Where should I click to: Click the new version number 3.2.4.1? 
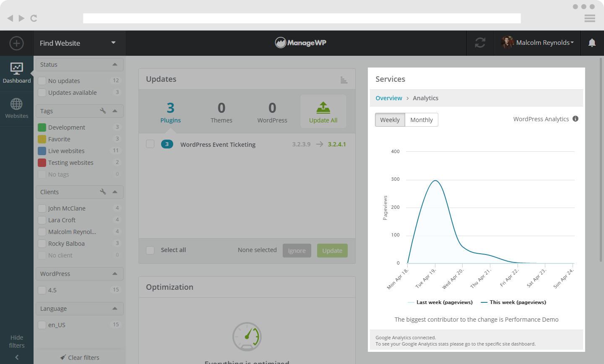[337, 144]
